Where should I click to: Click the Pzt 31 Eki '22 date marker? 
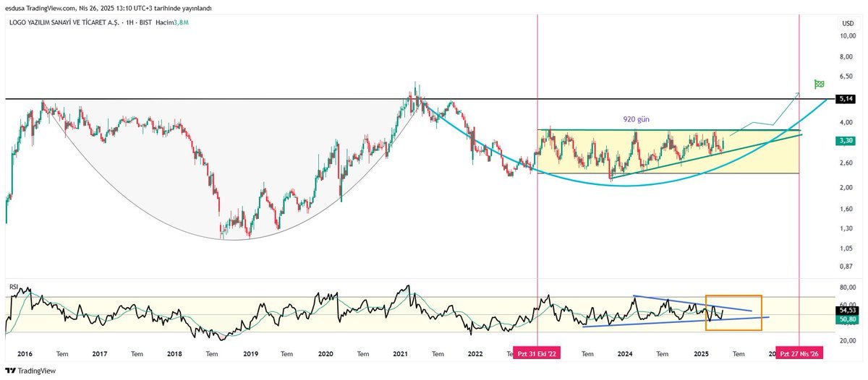[538, 354]
